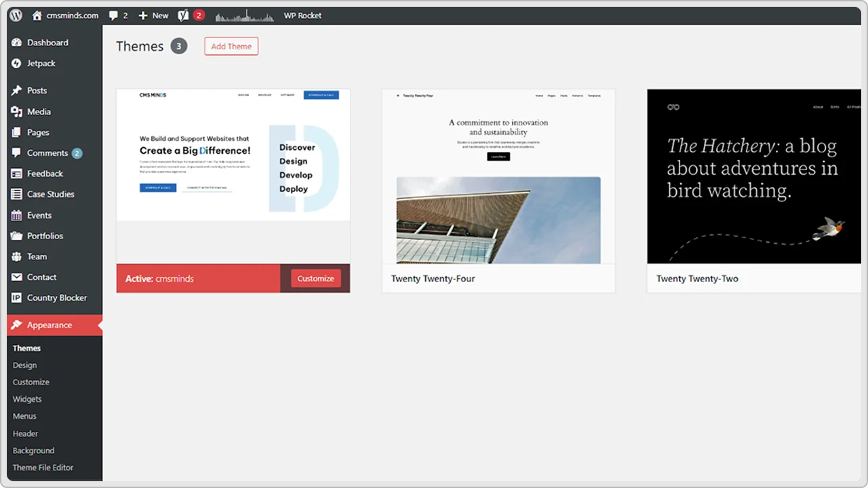Click the site stats sparkline graph
This screenshot has width=868, height=488.
click(245, 15)
